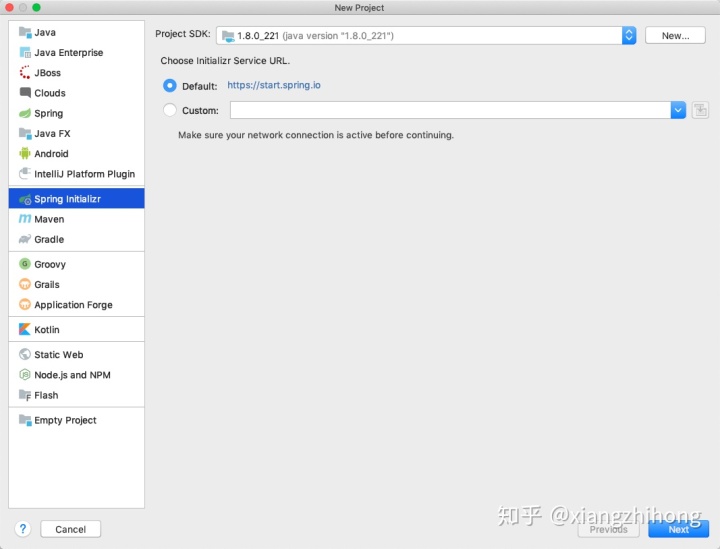Focus the Custom URL input field
Viewport: 720px width, 549px height.
(450, 110)
